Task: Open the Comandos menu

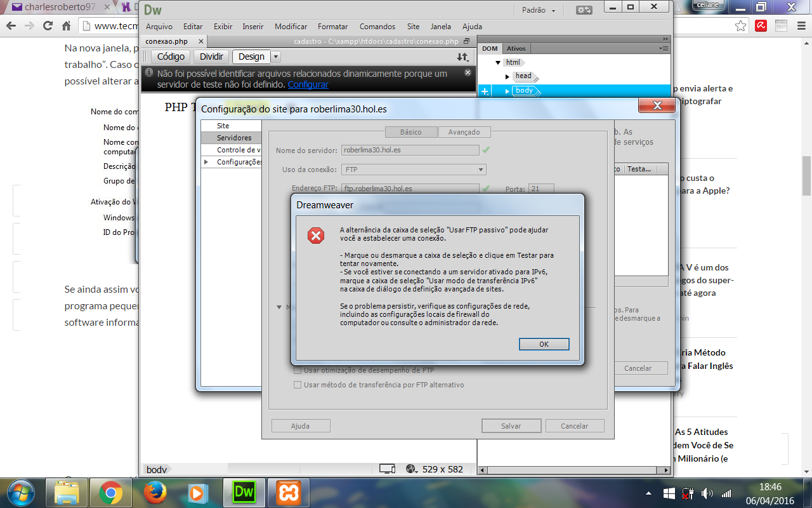Action: pyautogui.click(x=377, y=27)
